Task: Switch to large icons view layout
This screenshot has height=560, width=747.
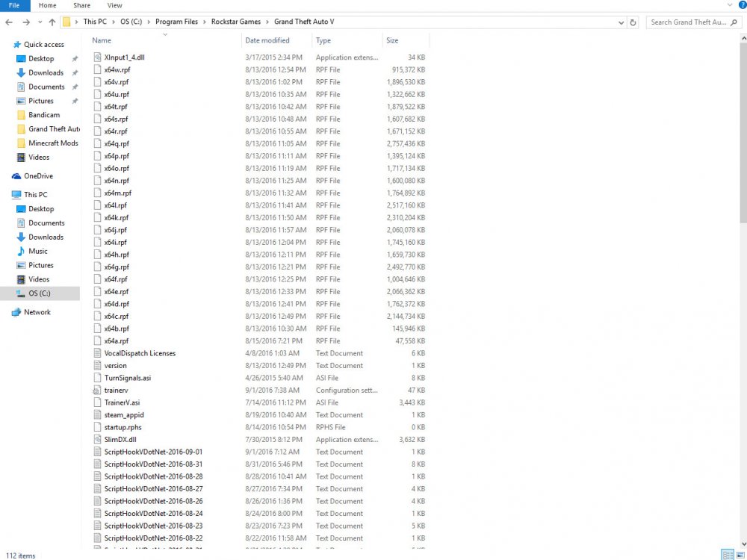Action: point(740,555)
